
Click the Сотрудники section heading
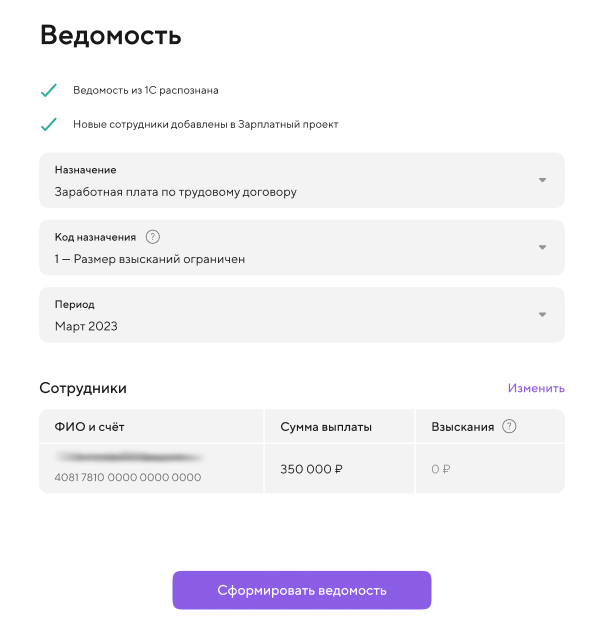83,388
